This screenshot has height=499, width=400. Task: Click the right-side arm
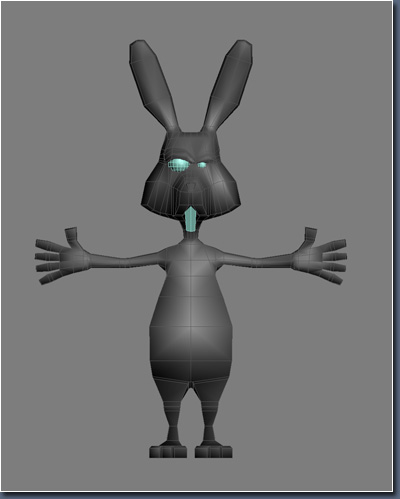point(254,259)
